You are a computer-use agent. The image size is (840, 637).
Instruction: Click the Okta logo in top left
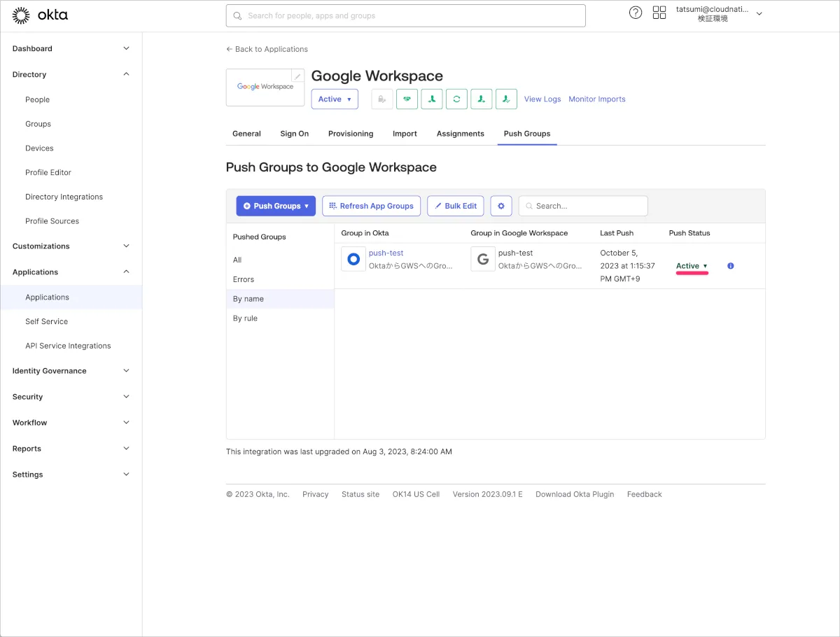click(x=41, y=15)
